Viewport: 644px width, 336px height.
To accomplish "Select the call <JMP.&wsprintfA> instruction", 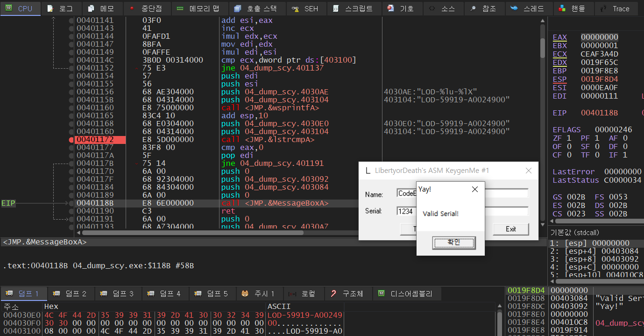I will point(270,107).
